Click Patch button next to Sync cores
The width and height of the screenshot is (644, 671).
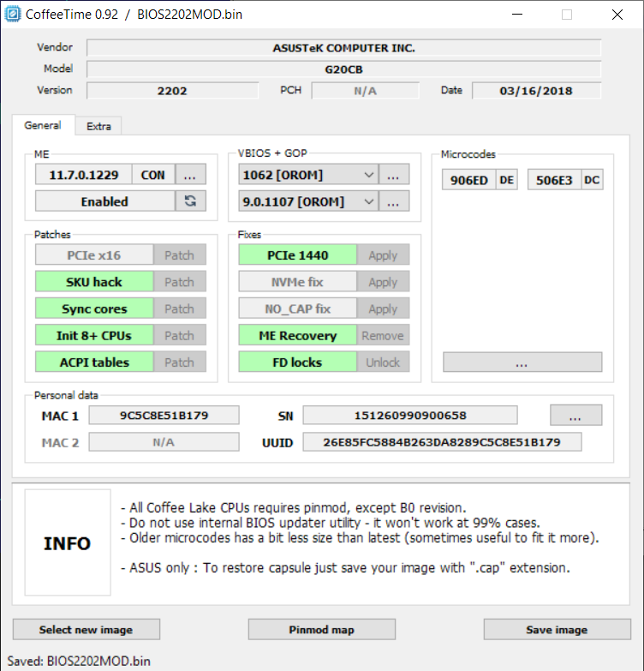[x=180, y=309]
